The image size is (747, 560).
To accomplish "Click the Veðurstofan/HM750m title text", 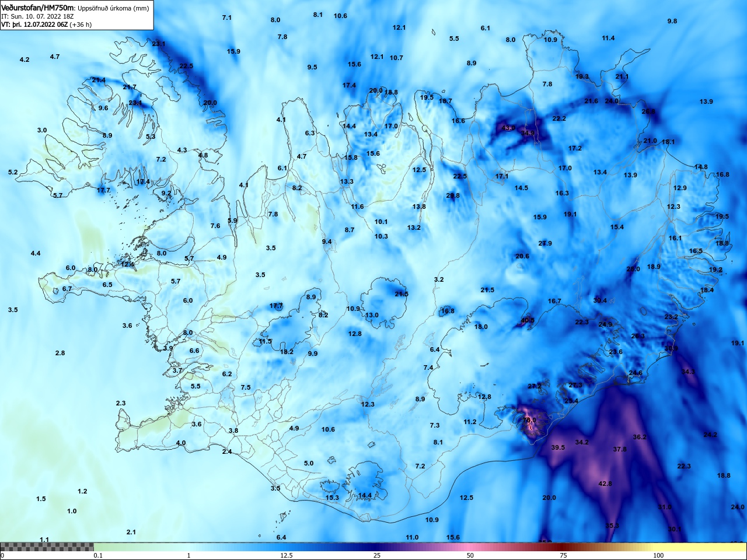I will 38,8.
